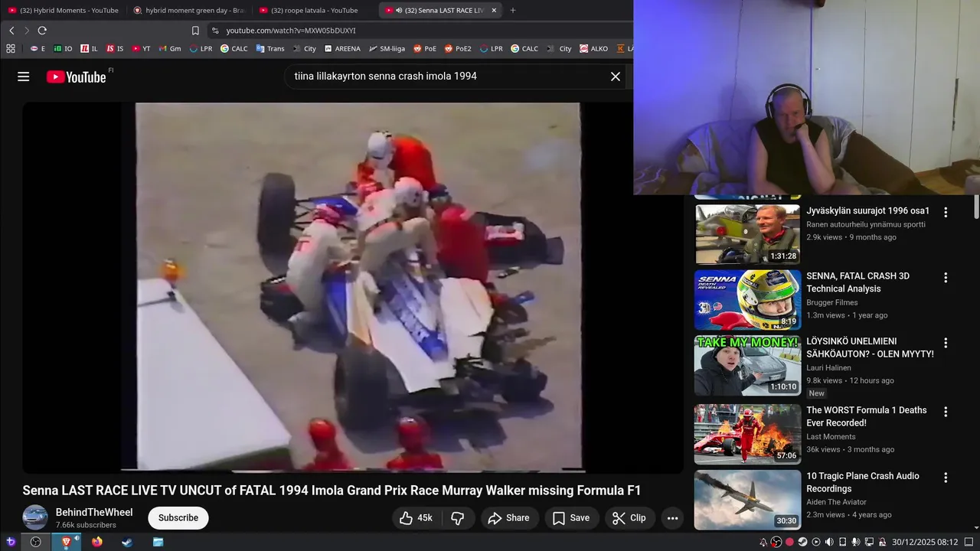Open Jyväskylän suurajot 1996 osa1 thumbnail

tap(748, 233)
